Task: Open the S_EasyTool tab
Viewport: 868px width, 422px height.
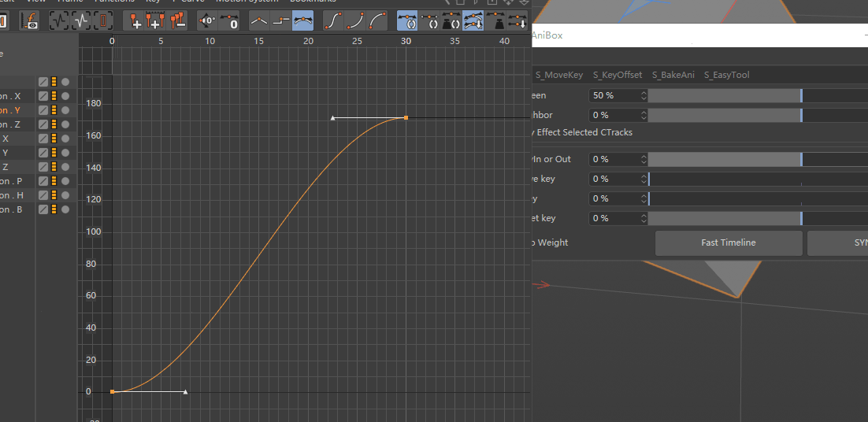Action: 726,75
